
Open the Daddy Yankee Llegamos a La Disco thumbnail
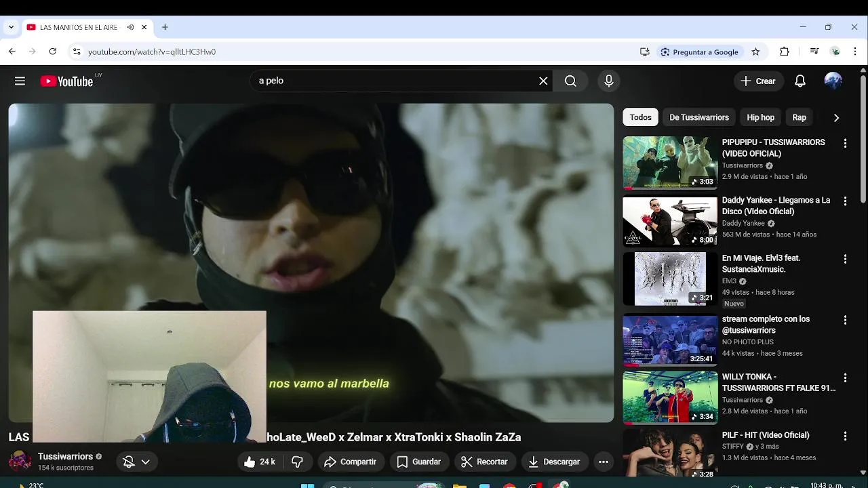coord(670,221)
